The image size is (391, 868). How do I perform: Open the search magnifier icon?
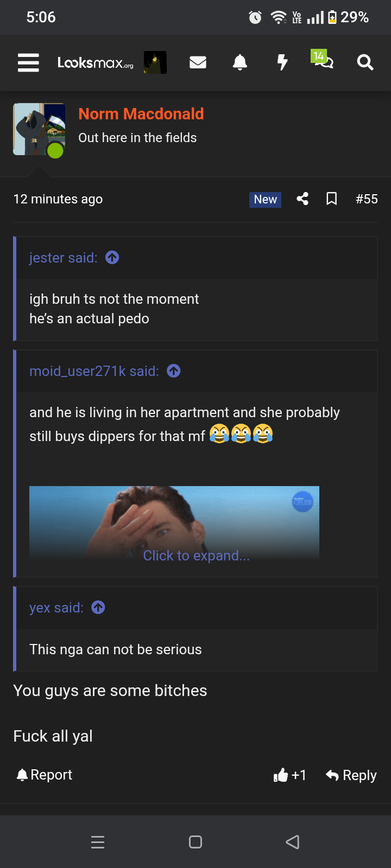click(365, 63)
